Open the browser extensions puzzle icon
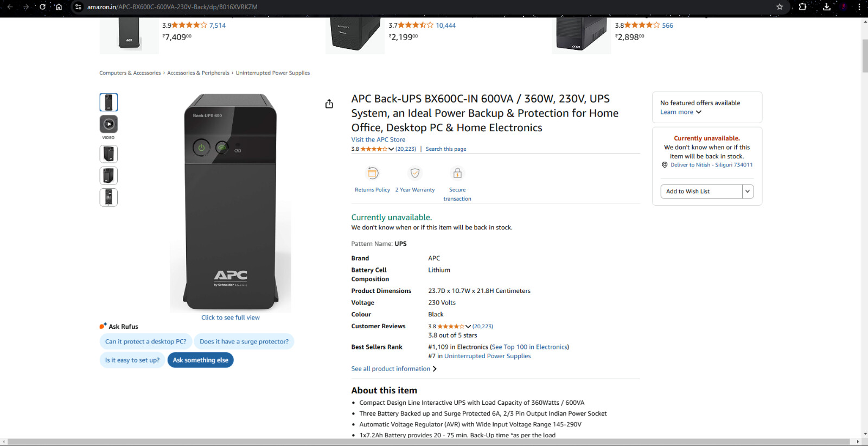This screenshot has height=446, width=868. 802,7
